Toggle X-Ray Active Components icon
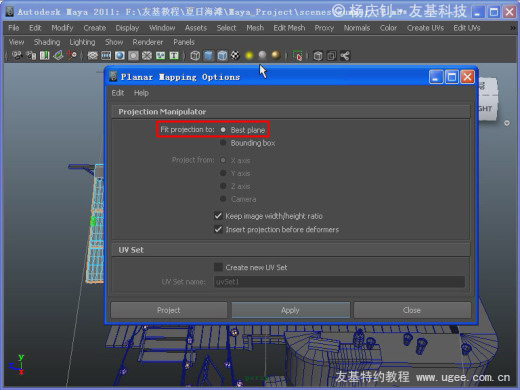This screenshot has height=390, width=520. coord(331,55)
